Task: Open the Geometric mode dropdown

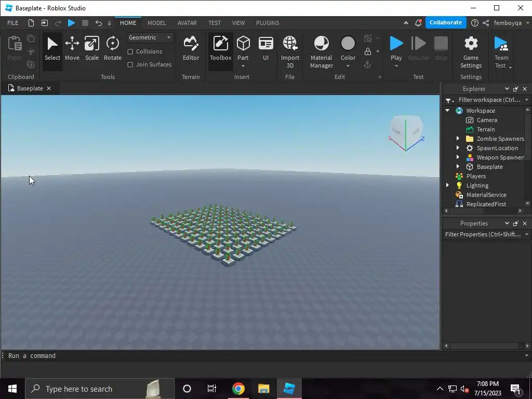Action: tap(150, 37)
